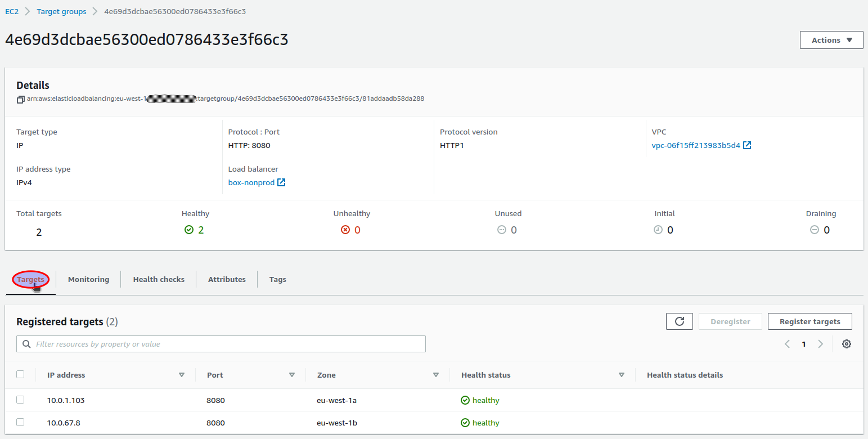Screen dimensions: 868x439
Task: Click the next page arrow in pagination
Action: [x=820, y=343]
